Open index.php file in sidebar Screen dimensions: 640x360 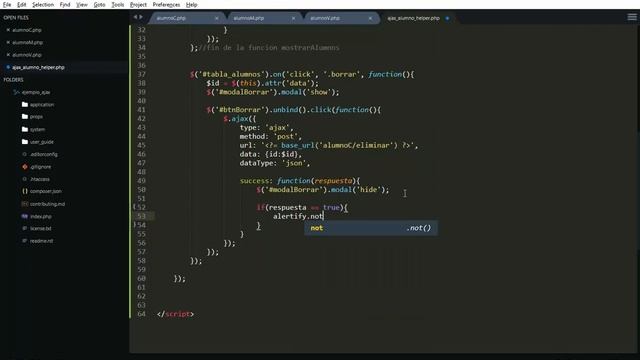point(41,216)
